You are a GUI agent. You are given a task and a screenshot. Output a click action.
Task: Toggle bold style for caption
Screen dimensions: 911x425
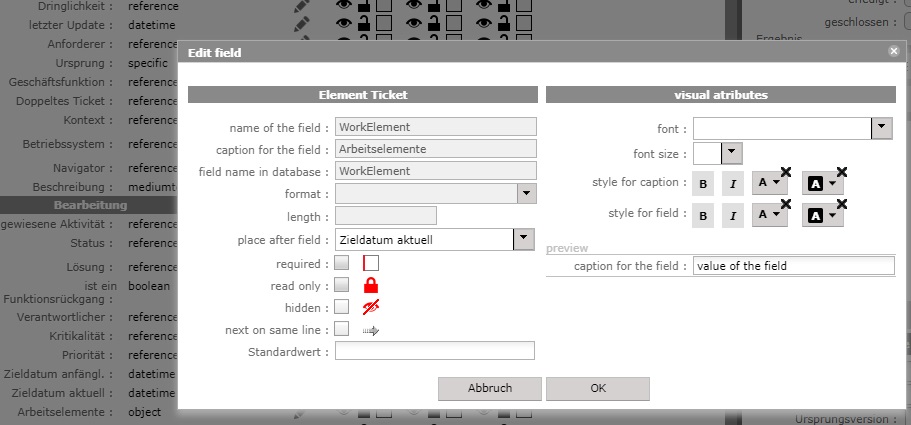tap(703, 184)
